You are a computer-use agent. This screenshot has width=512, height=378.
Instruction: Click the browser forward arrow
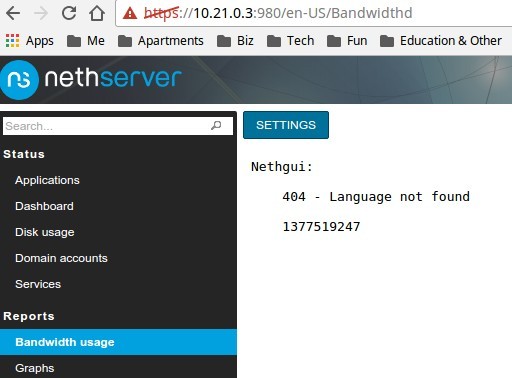[41, 13]
